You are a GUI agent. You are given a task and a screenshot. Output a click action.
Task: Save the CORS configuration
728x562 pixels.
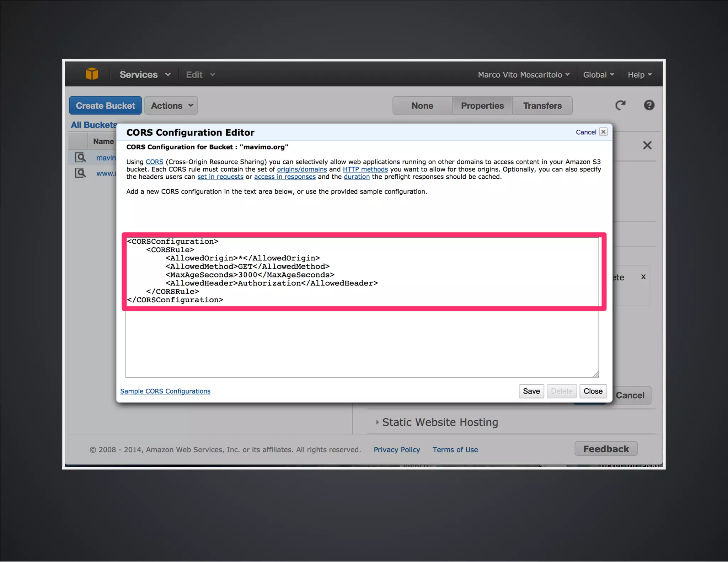pos(531,391)
